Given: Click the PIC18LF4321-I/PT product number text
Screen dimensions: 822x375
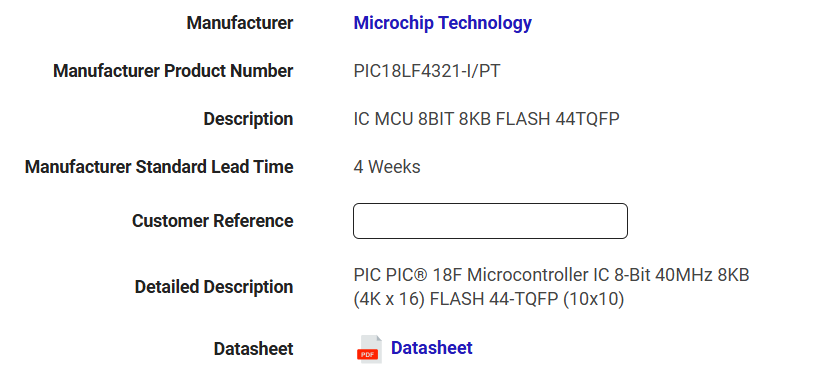Looking at the screenshot, I should pos(427,71).
